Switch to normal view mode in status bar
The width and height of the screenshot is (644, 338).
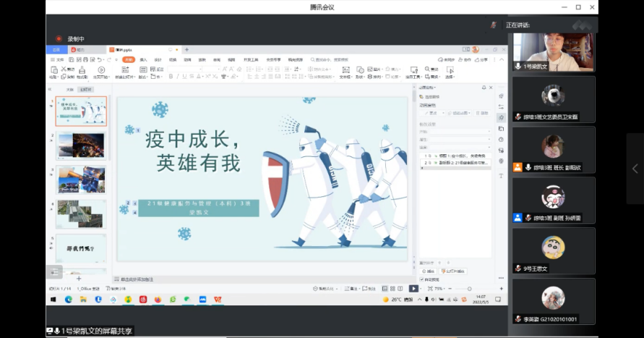383,288
